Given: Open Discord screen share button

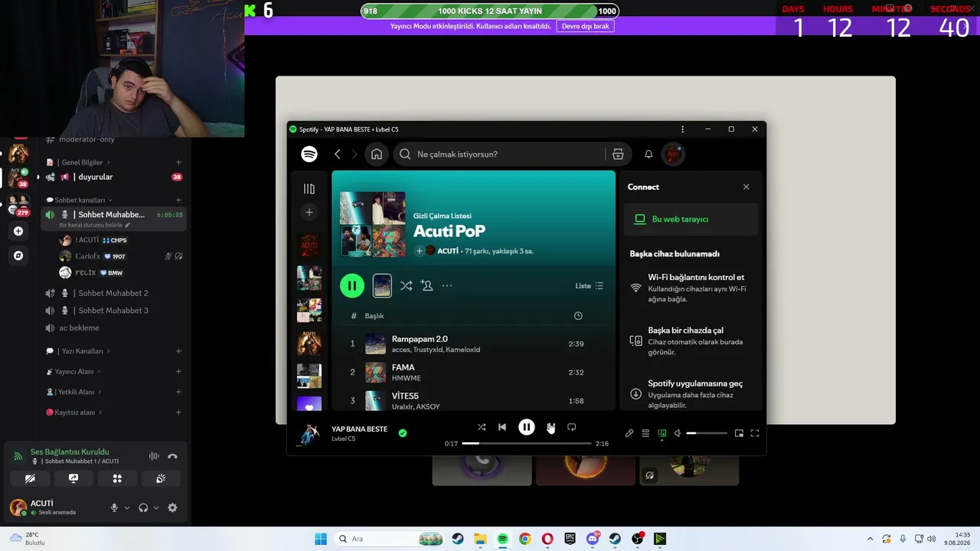Looking at the screenshot, I should (73, 478).
